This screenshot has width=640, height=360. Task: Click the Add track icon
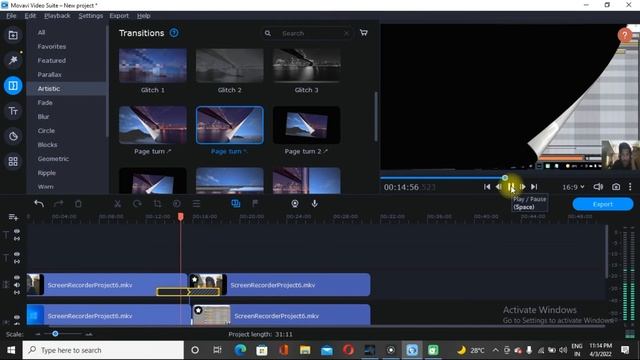pos(13,217)
